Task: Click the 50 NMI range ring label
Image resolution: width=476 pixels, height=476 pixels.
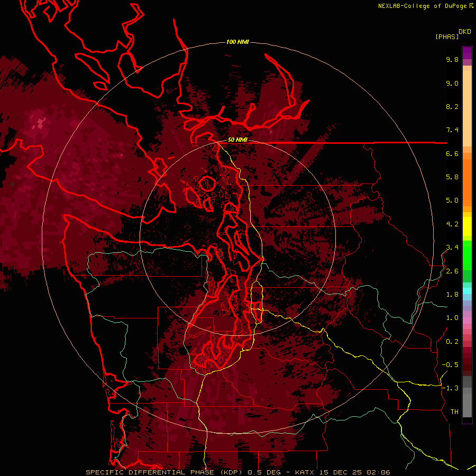Action: (237, 140)
